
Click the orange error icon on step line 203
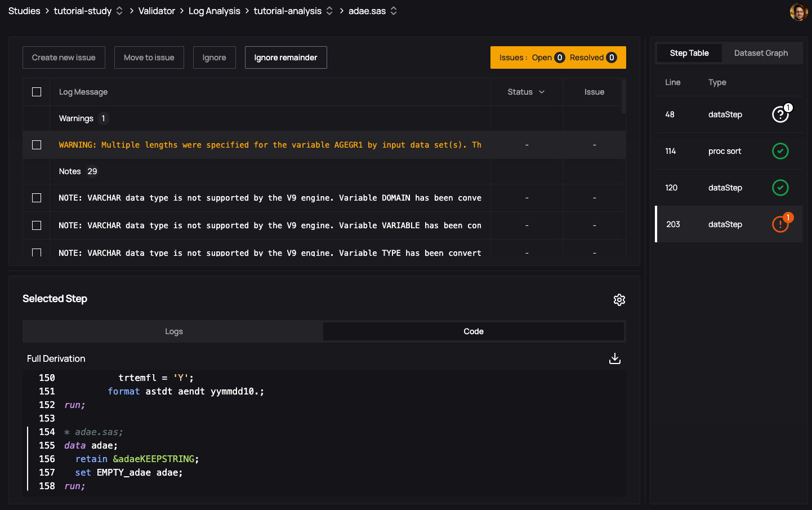(x=780, y=224)
